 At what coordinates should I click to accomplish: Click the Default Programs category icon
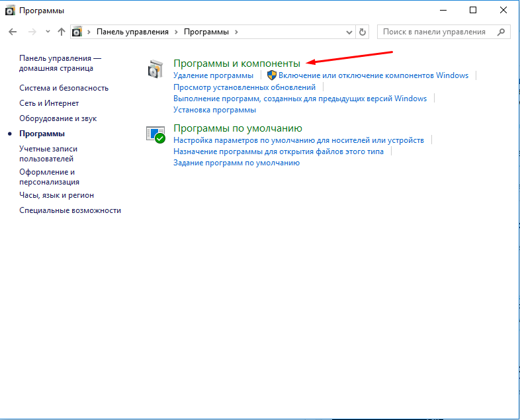click(155, 134)
